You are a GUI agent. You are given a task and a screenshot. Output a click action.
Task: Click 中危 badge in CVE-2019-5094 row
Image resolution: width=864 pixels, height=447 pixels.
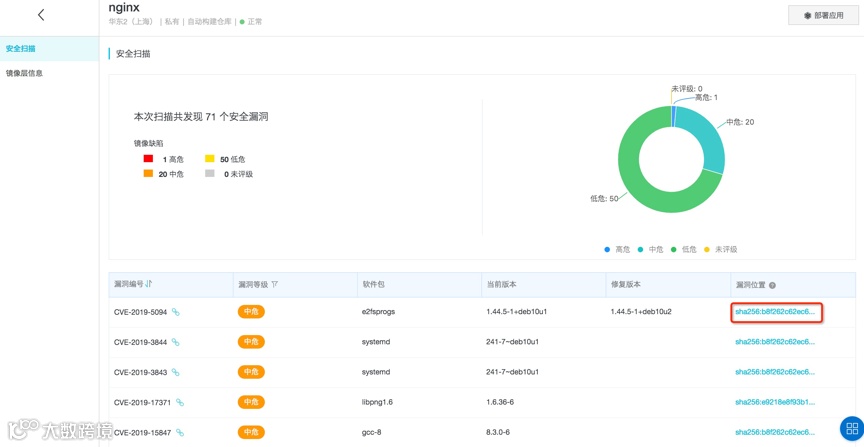(x=251, y=312)
